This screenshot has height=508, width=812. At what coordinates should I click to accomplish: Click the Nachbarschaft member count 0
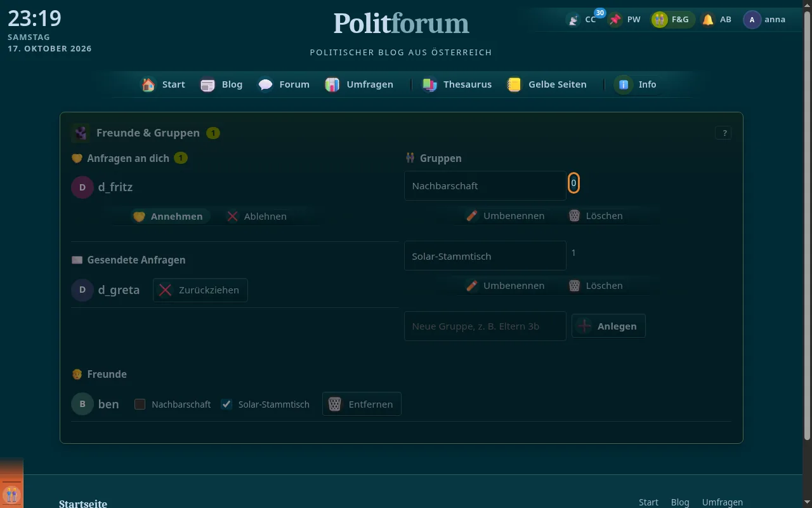point(573,184)
